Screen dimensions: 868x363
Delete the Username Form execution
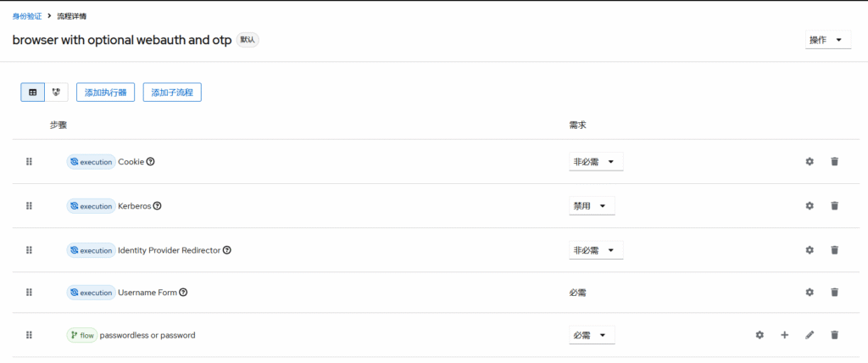[834, 293]
